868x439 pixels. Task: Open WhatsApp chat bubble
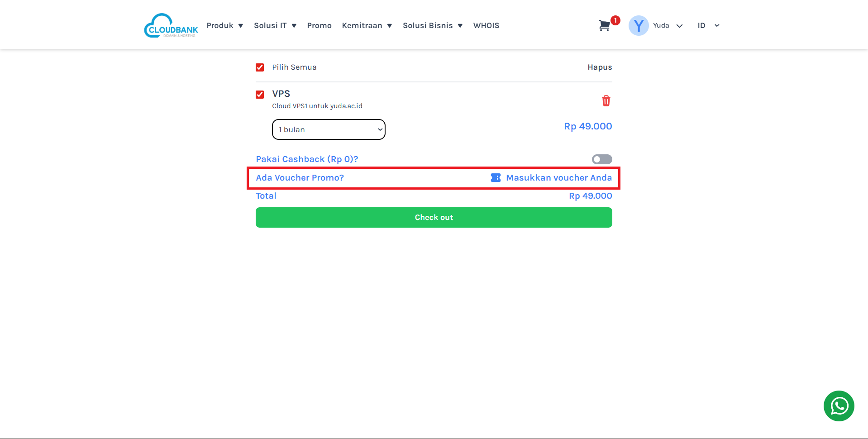(x=839, y=406)
